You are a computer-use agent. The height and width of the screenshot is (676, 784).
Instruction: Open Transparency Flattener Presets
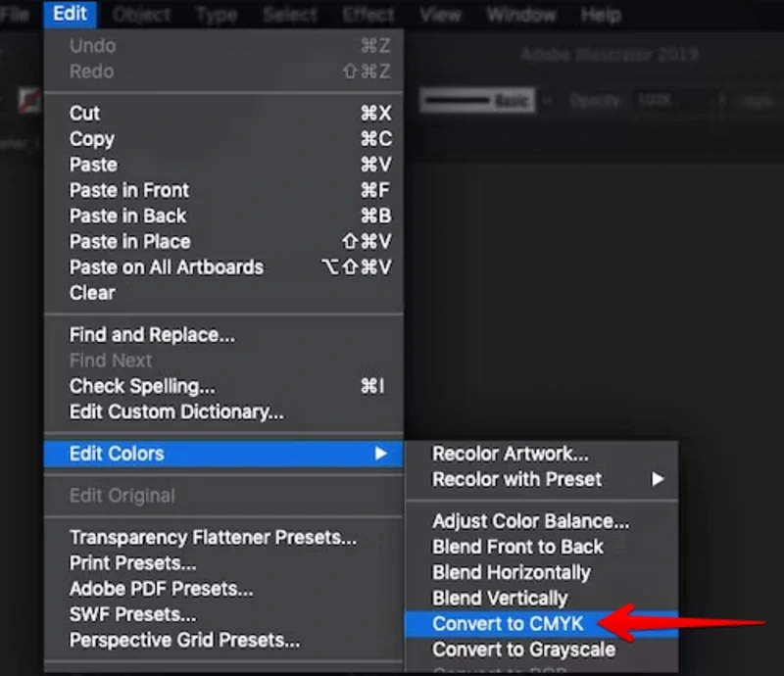pos(213,538)
